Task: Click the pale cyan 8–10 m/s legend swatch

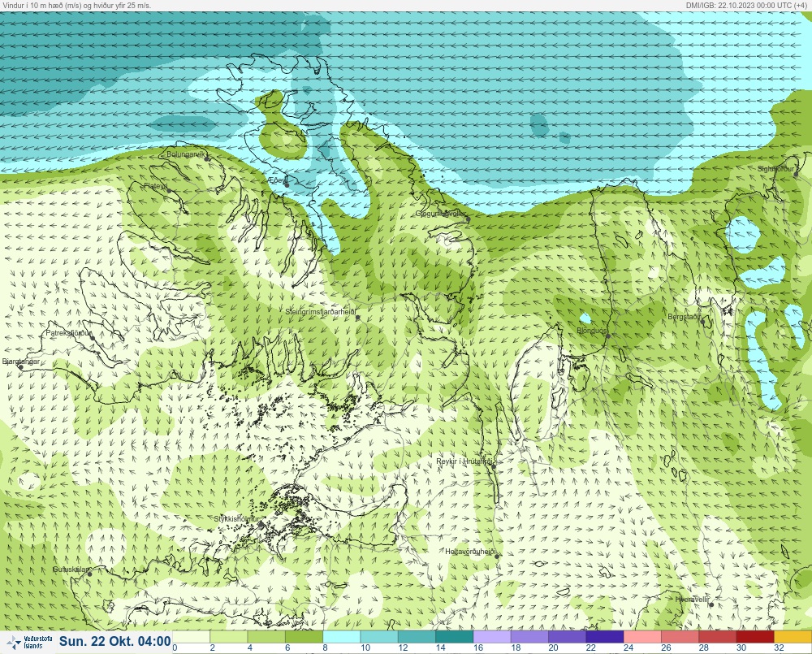Action: pos(342,637)
